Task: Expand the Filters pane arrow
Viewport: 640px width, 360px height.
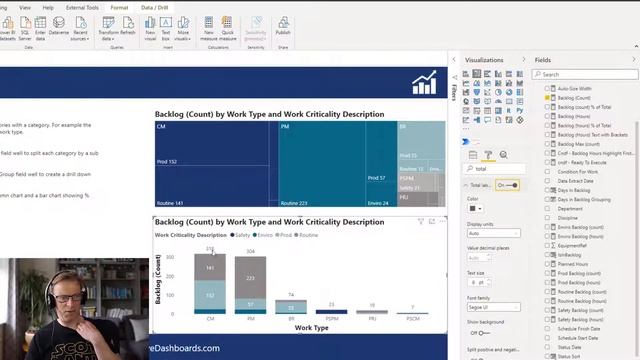Action: click(454, 60)
